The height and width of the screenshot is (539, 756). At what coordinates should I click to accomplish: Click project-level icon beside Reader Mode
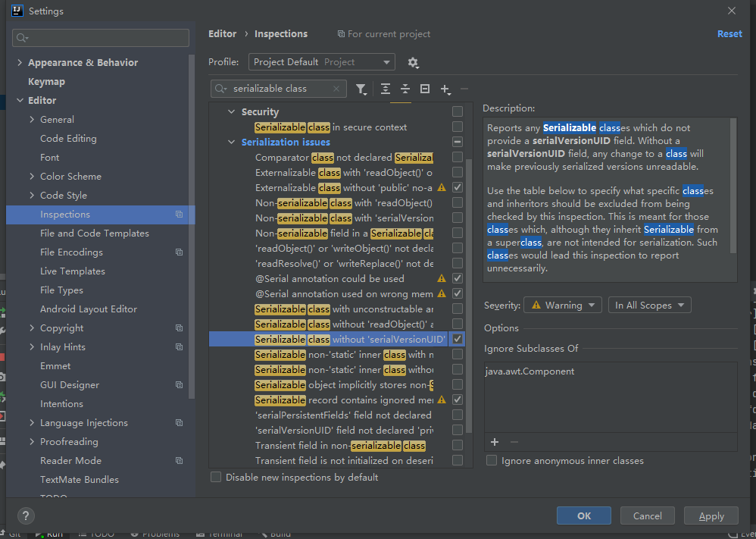click(180, 461)
